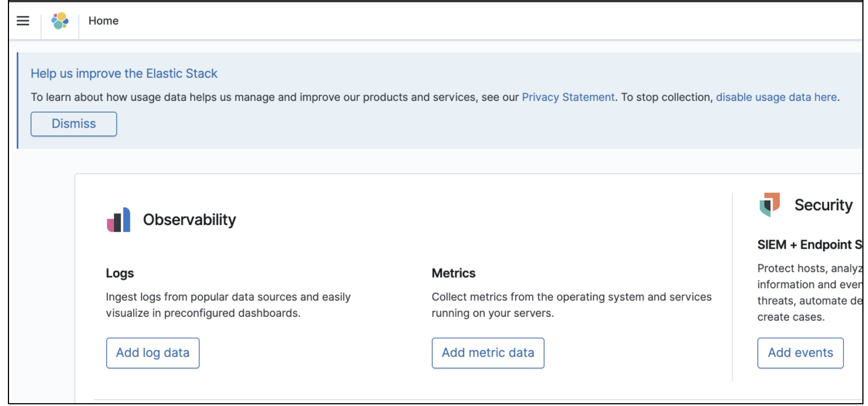Click the Collect metrics description text
This screenshot has width=868, height=406.
(572, 305)
